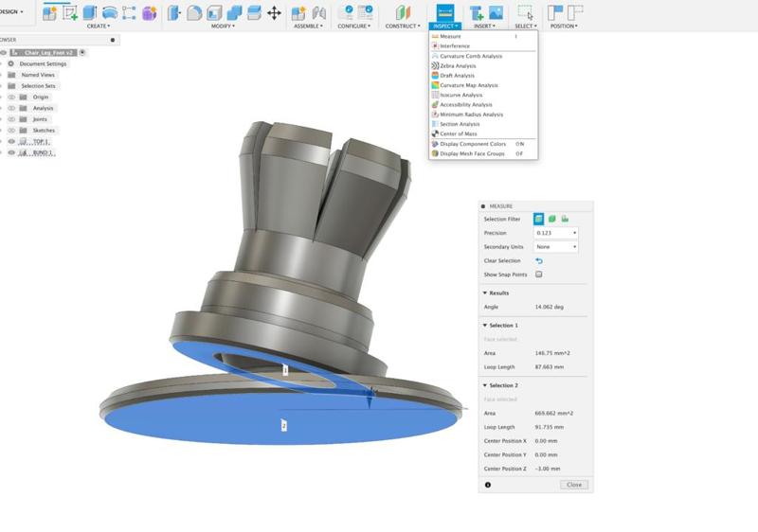Select Document Settings in browser tree
The width and height of the screenshot is (758, 532).
click(43, 63)
